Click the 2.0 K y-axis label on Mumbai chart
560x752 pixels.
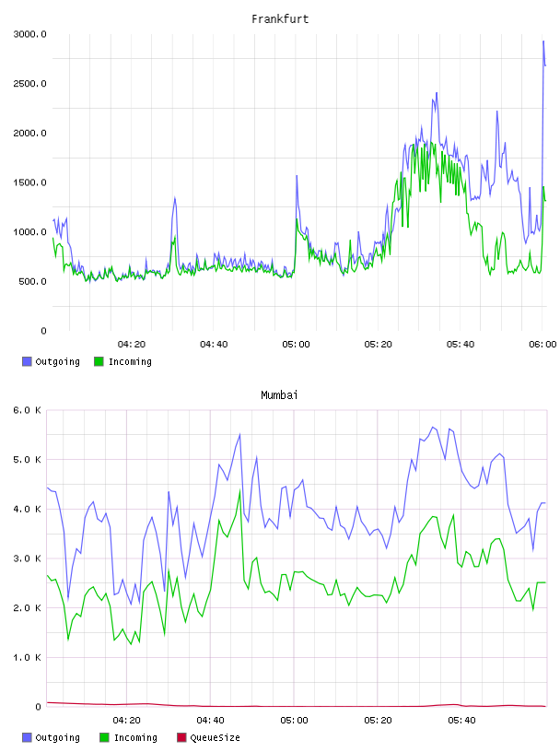pos(27,607)
